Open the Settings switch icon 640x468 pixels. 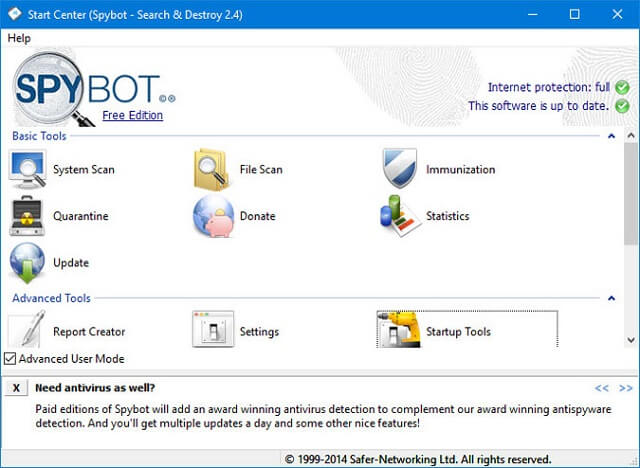(x=213, y=329)
